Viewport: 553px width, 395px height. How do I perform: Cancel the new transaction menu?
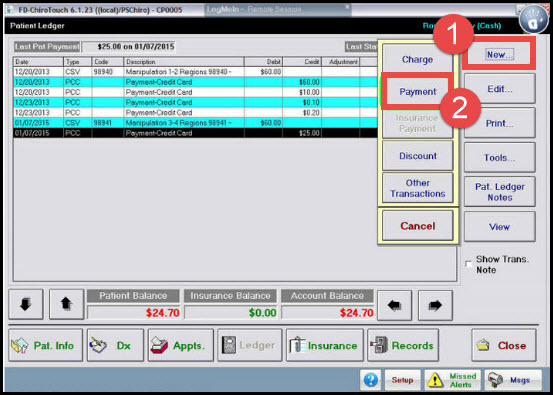(418, 226)
